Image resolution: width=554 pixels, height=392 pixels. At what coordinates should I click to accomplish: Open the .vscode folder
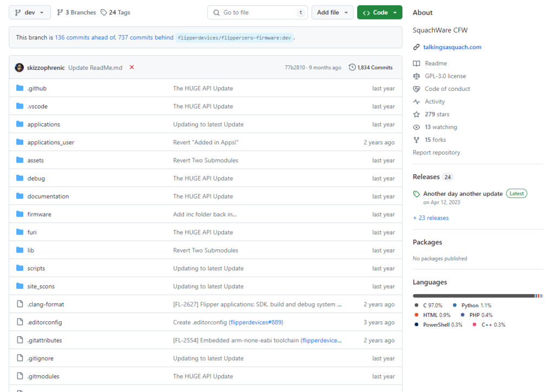click(x=37, y=107)
